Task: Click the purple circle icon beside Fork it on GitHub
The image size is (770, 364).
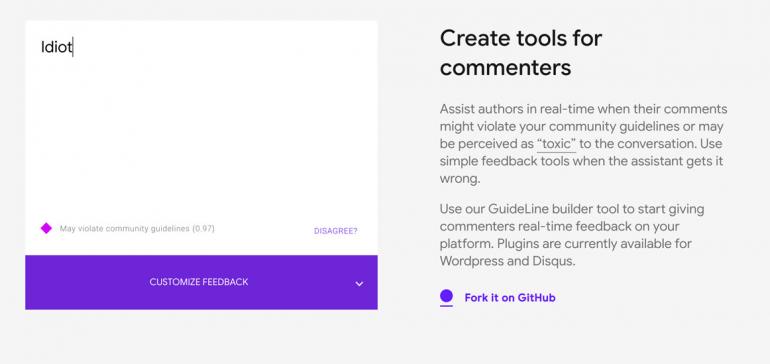Action: click(446, 296)
